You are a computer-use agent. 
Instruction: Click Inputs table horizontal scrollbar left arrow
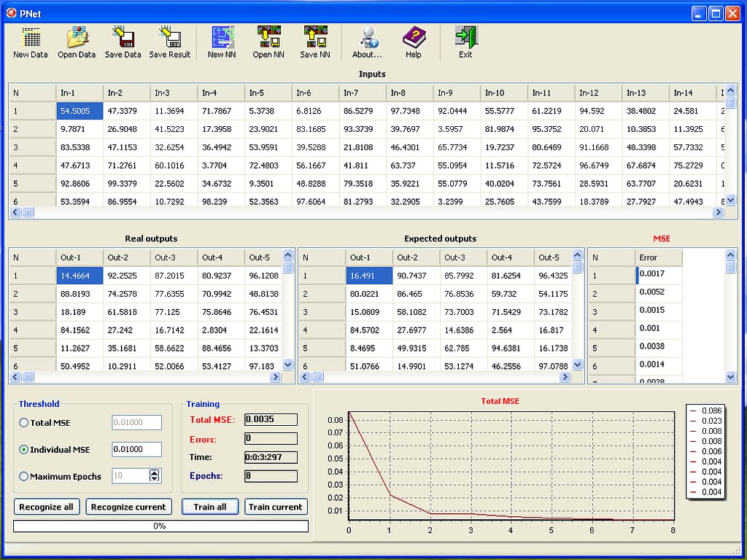pyautogui.click(x=15, y=212)
